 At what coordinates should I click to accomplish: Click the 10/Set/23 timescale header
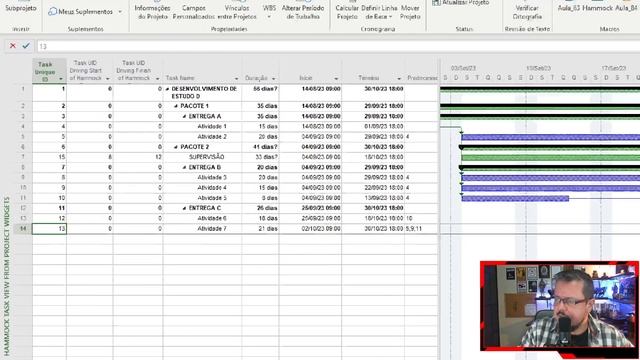click(538, 68)
